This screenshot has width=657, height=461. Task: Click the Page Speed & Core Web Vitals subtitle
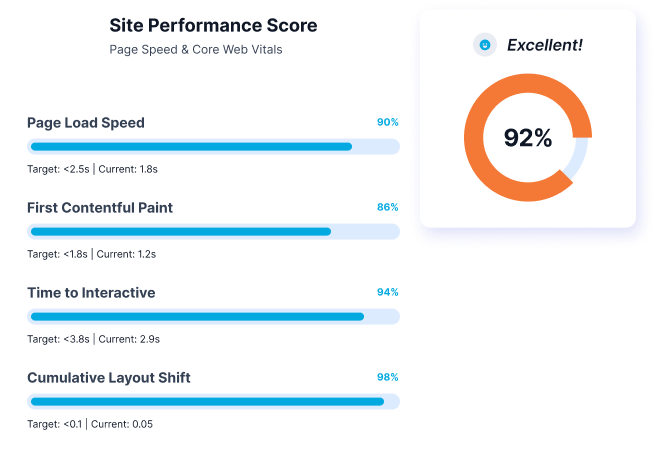point(196,49)
